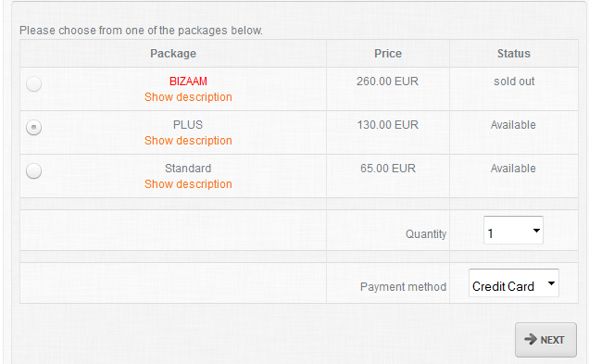The height and width of the screenshot is (364, 589).
Task: Show description for the BIZAAM package
Action: pos(188,97)
